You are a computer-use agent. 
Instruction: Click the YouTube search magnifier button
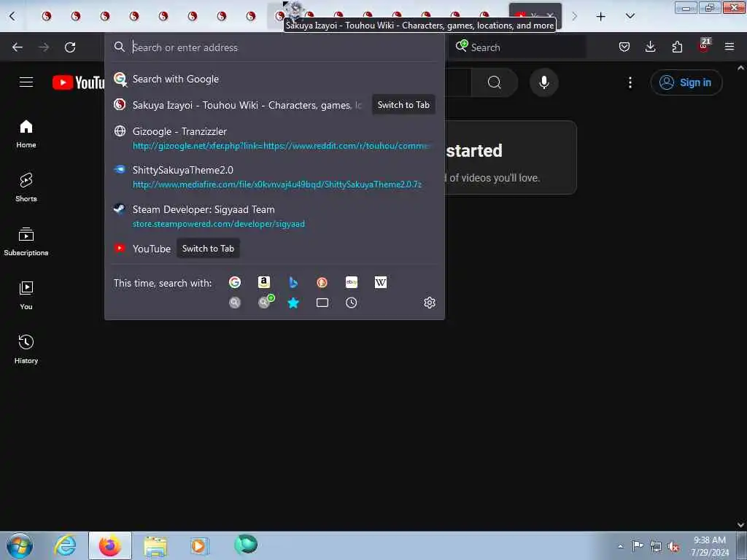(x=495, y=82)
